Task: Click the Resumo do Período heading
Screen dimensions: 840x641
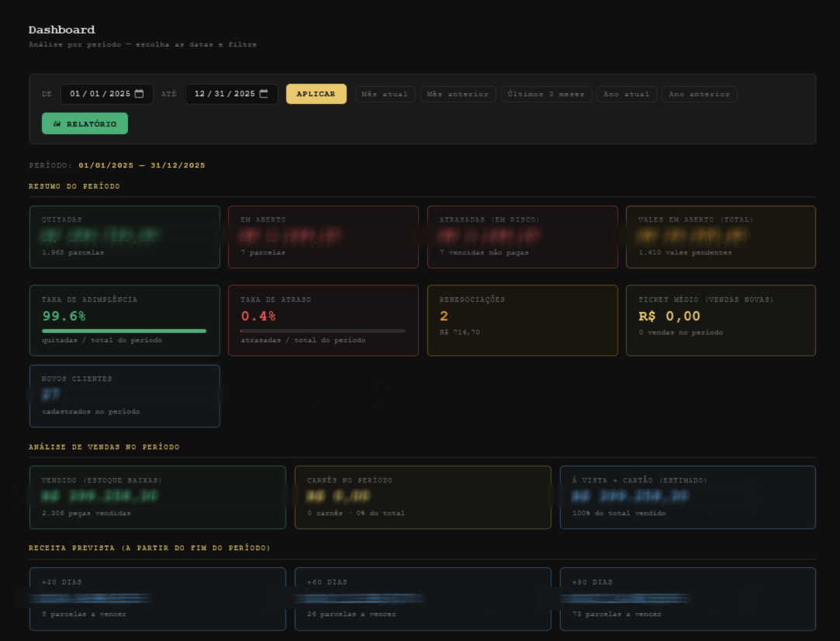Action: (74, 186)
